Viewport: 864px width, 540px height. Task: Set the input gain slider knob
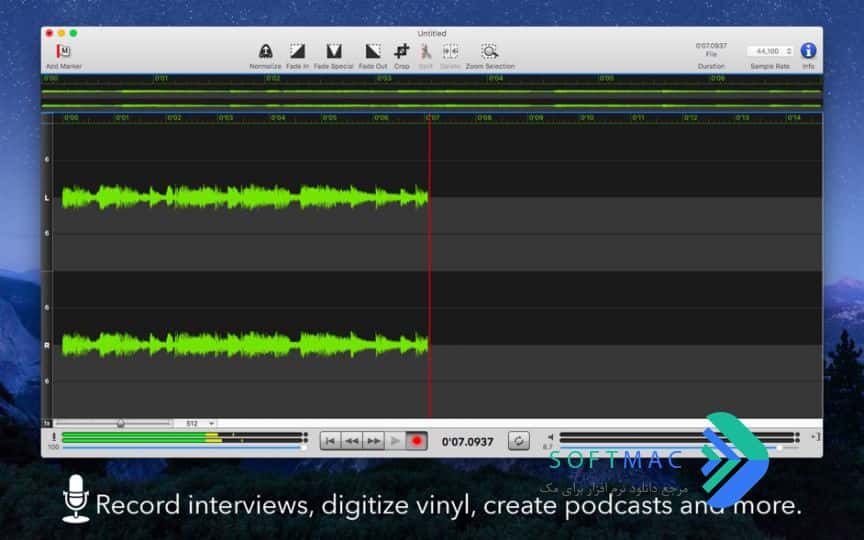(303, 447)
